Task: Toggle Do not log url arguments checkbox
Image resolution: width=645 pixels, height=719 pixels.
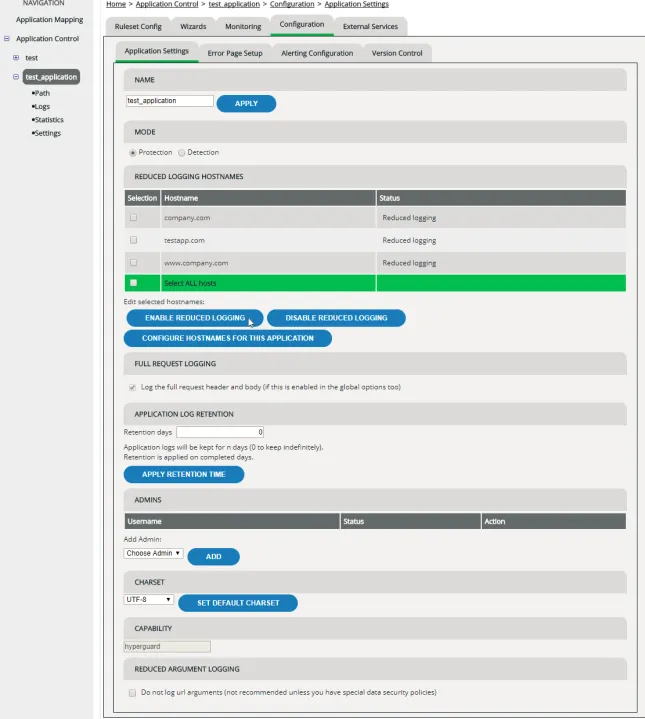Action: (x=132, y=693)
